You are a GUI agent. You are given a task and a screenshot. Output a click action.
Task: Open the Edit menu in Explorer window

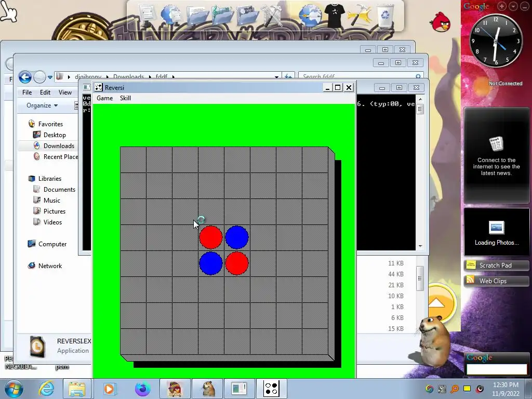45,92
